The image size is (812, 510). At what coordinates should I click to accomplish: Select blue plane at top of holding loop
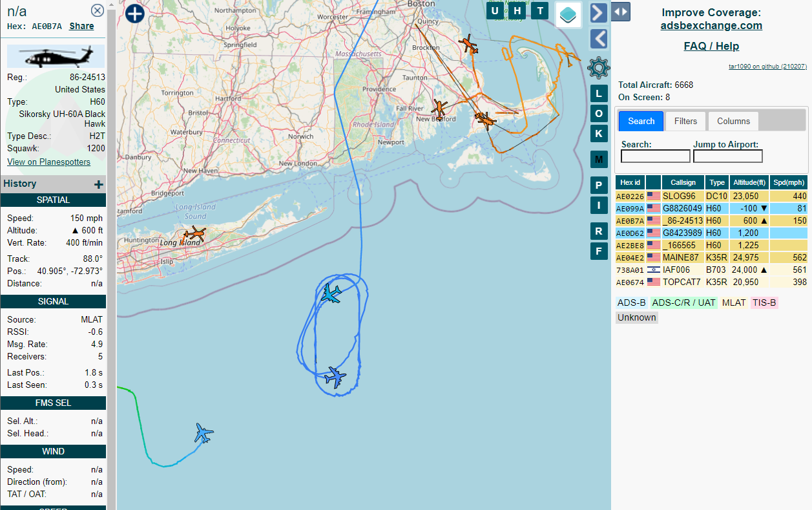coord(331,293)
